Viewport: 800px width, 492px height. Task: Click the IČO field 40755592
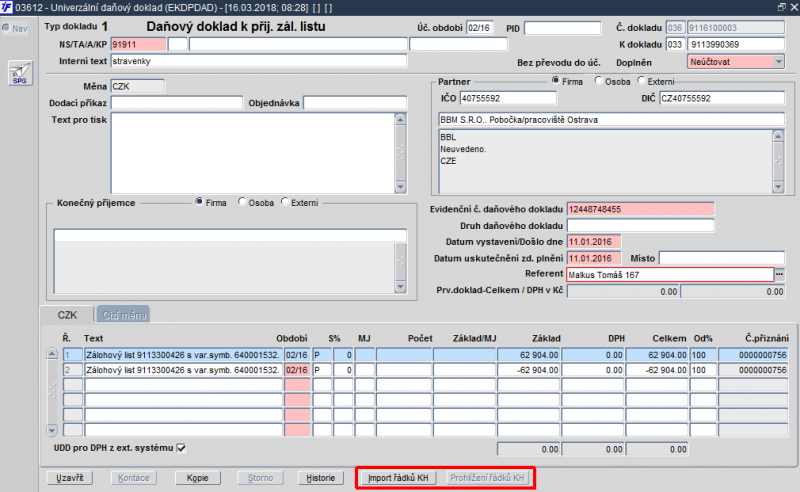[508, 98]
